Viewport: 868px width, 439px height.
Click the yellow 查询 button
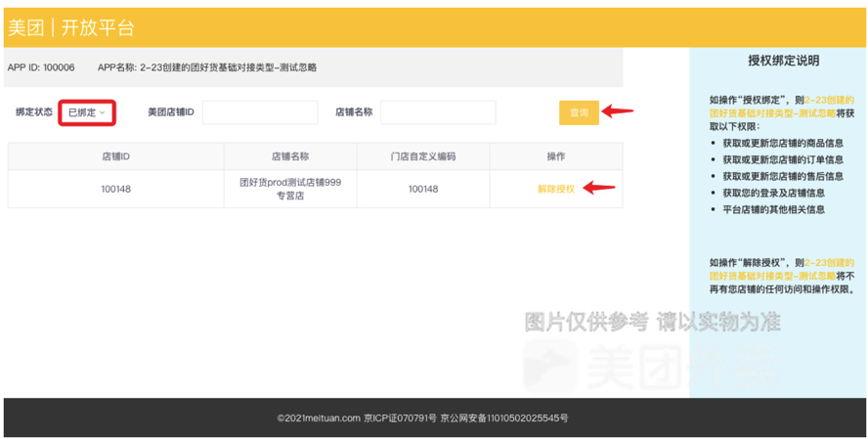[x=579, y=112]
